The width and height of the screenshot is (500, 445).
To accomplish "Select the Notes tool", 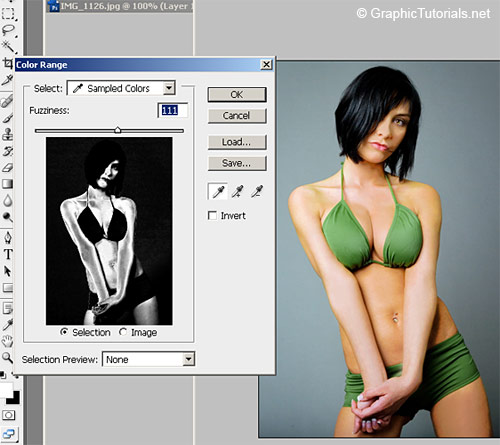I will 7,308.
